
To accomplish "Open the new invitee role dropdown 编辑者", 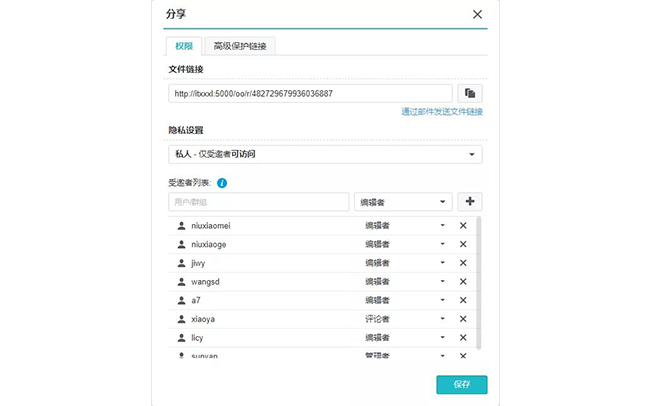I will [403, 202].
